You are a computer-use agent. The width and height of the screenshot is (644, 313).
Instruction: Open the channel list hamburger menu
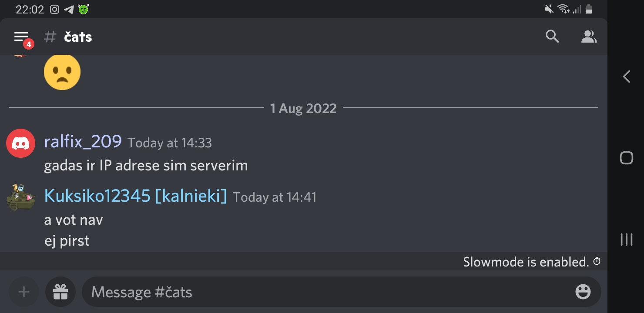[x=21, y=37]
